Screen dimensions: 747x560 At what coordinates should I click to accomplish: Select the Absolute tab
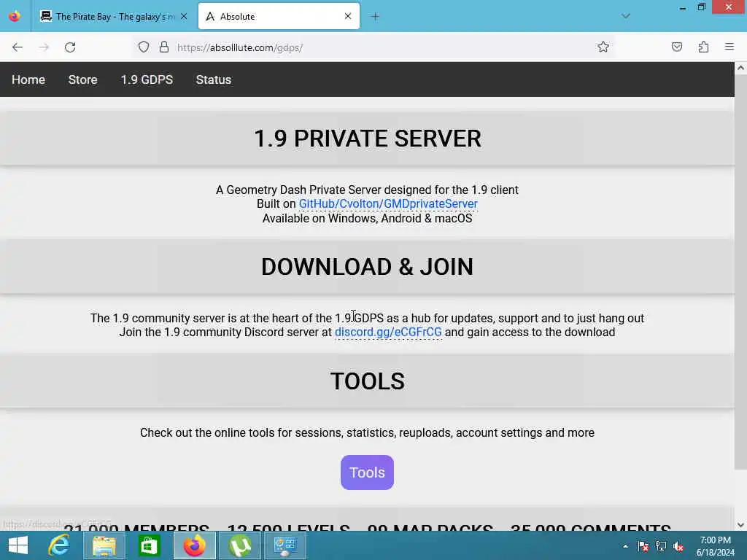279,17
